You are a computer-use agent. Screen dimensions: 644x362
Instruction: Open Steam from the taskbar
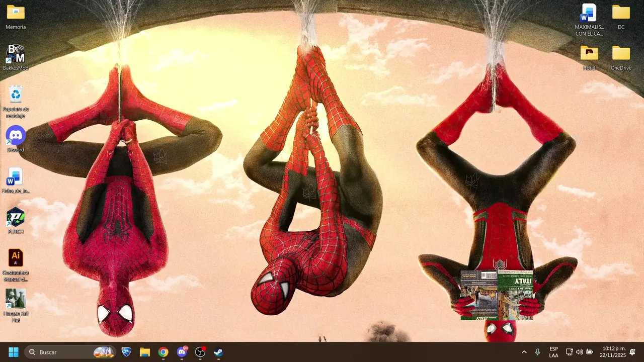[x=219, y=352]
